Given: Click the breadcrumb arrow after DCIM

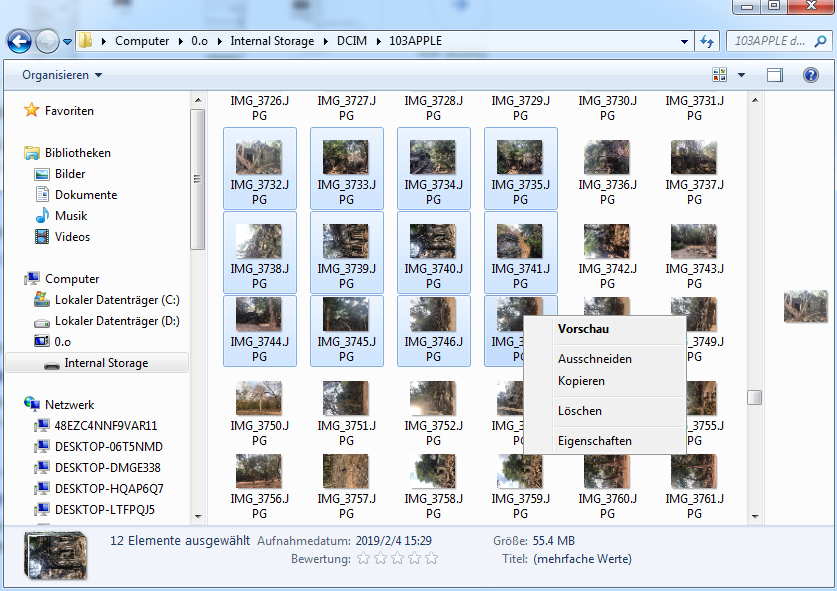Looking at the screenshot, I should 377,41.
